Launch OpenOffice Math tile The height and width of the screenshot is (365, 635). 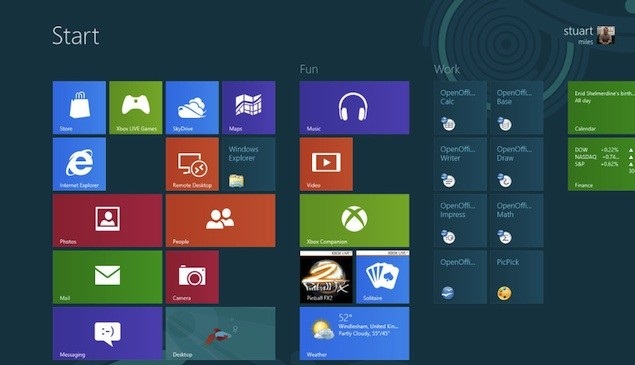517,220
